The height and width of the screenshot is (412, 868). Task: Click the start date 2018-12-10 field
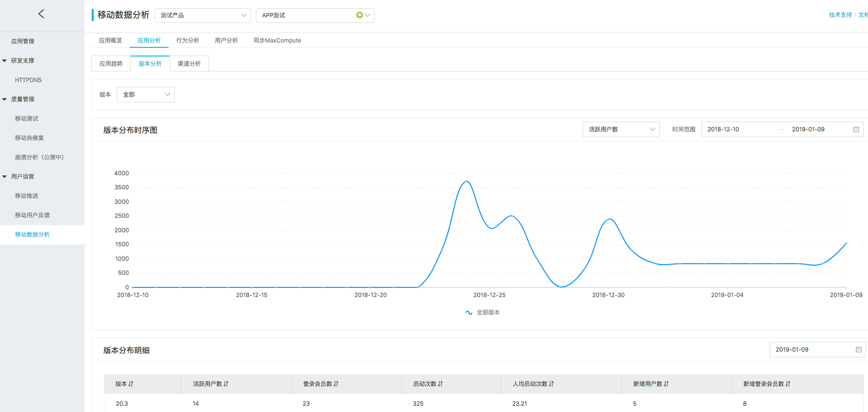[x=723, y=129]
